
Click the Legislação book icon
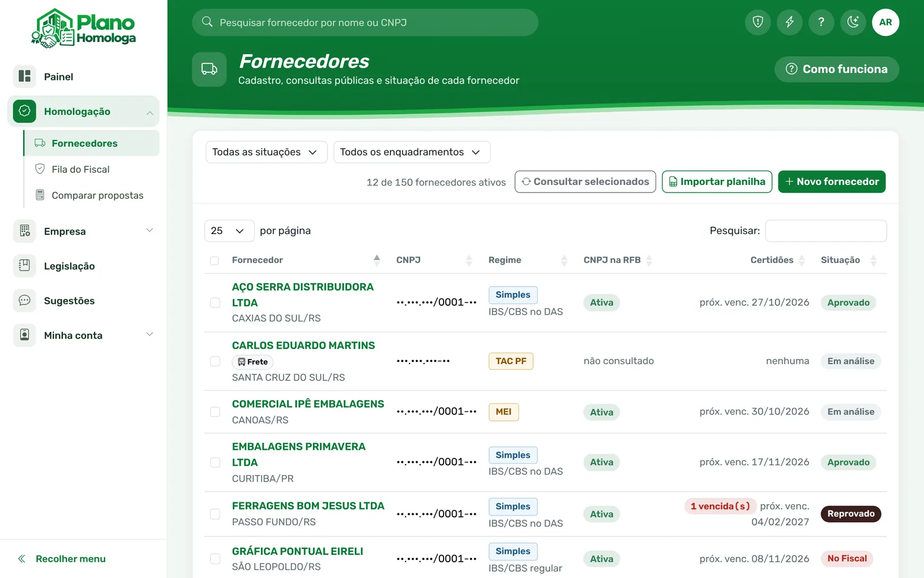coord(24,266)
